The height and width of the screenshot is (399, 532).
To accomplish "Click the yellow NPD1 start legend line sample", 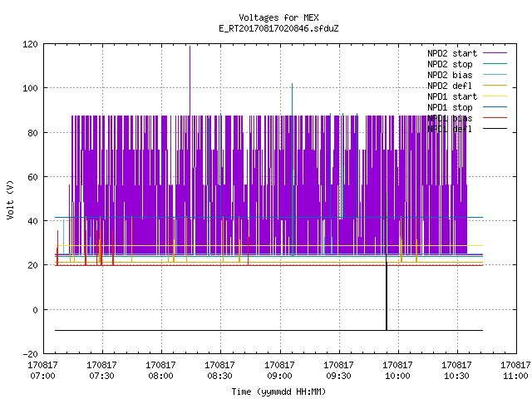I will tap(495, 96).
